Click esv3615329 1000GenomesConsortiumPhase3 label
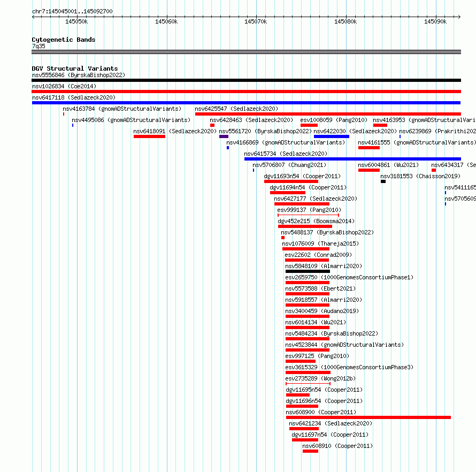476x472 pixels. pyautogui.click(x=349, y=367)
